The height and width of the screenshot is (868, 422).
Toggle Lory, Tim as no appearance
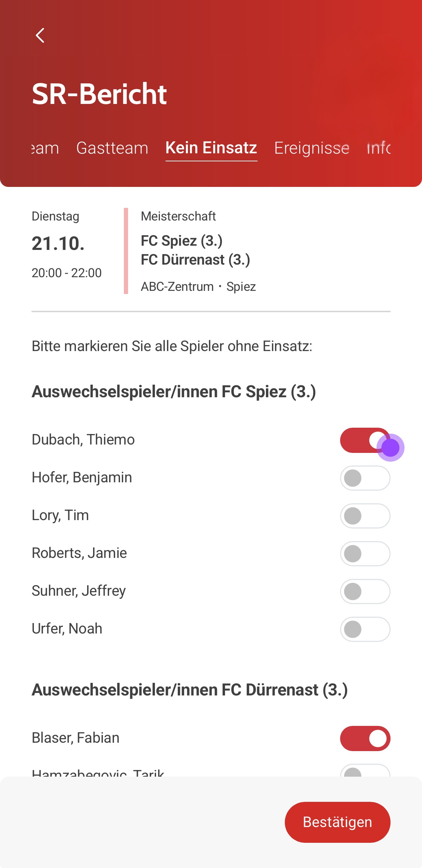[x=365, y=516]
